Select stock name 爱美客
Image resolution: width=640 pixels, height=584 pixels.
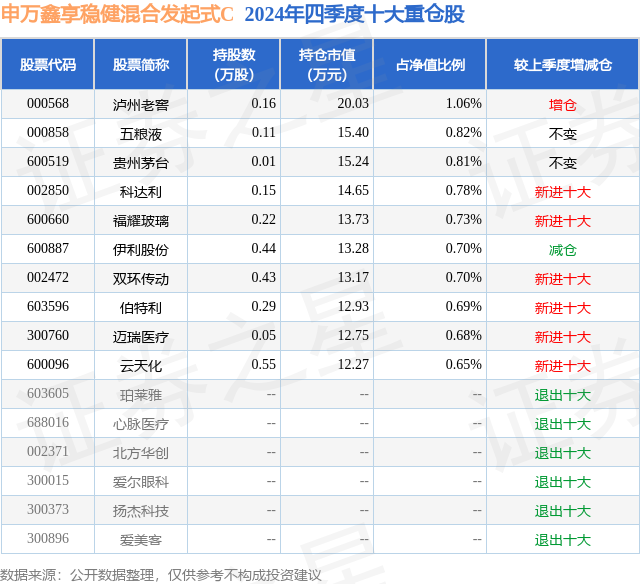141,540
